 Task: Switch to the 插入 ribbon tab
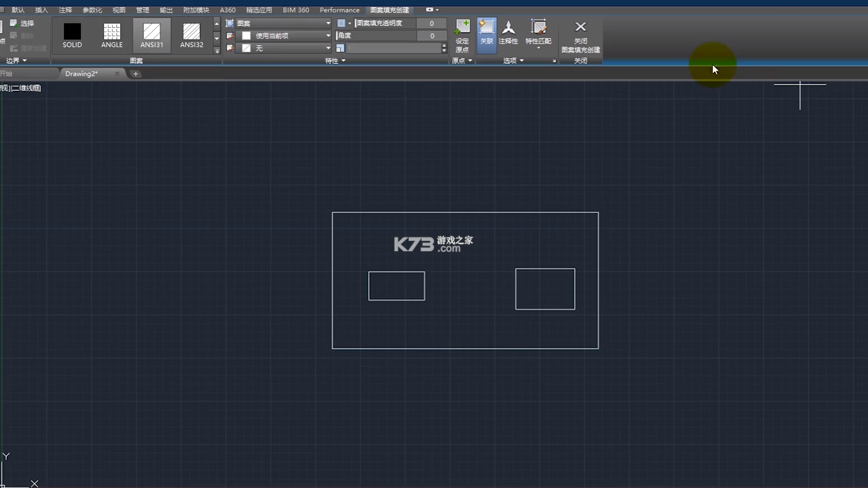(41, 10)
